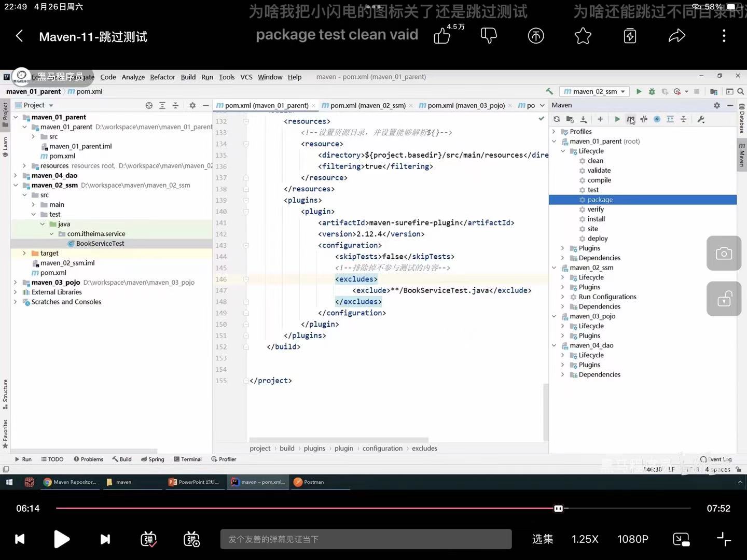This screenshot has width=747, height=560.
Task: Expand target folder in Project tree
Action: 24,253
